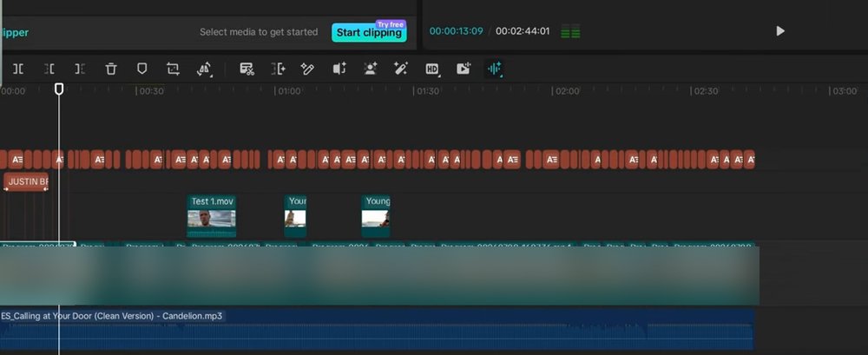Click the text Select media to get started
Viewport: 868px width, 355px height.
(x=259, y=32)
